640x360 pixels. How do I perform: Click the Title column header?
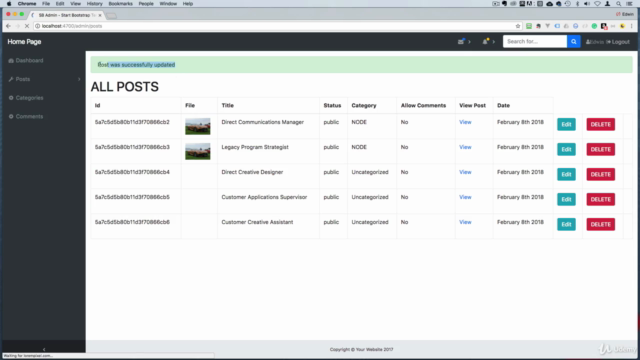click(x=227, y=105)
